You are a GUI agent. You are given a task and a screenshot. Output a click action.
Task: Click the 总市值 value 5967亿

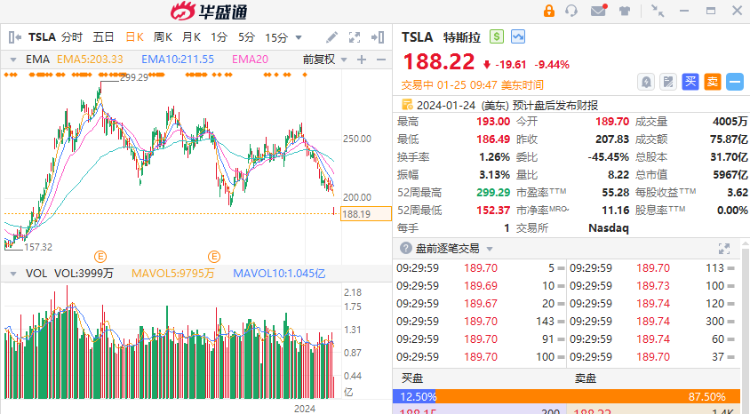pos(730,174)
